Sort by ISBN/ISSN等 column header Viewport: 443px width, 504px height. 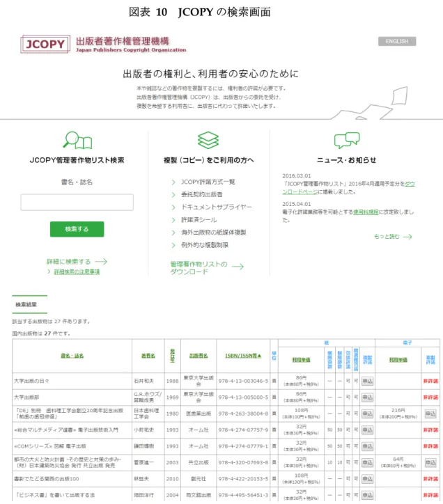pos(243,356)
